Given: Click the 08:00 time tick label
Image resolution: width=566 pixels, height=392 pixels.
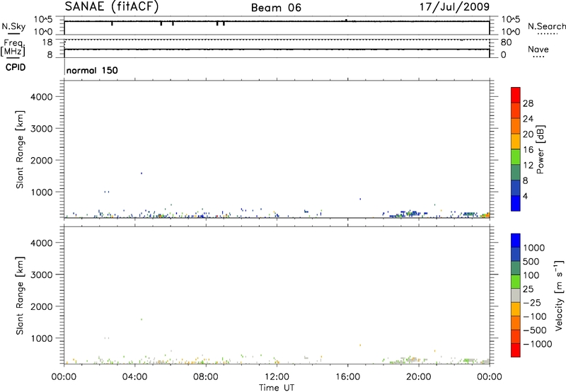Looking at the screenshot, I should 206,377.
